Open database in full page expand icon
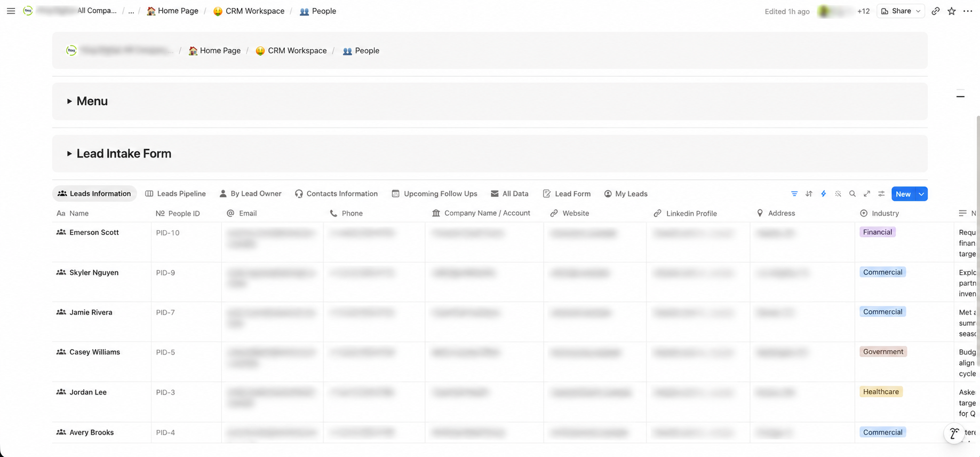Viewport: 980px width, 457px height. [867, 194]
